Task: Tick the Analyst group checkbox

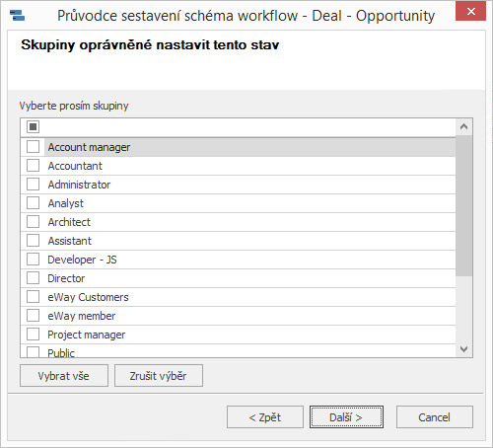Action: click(33, 203)
